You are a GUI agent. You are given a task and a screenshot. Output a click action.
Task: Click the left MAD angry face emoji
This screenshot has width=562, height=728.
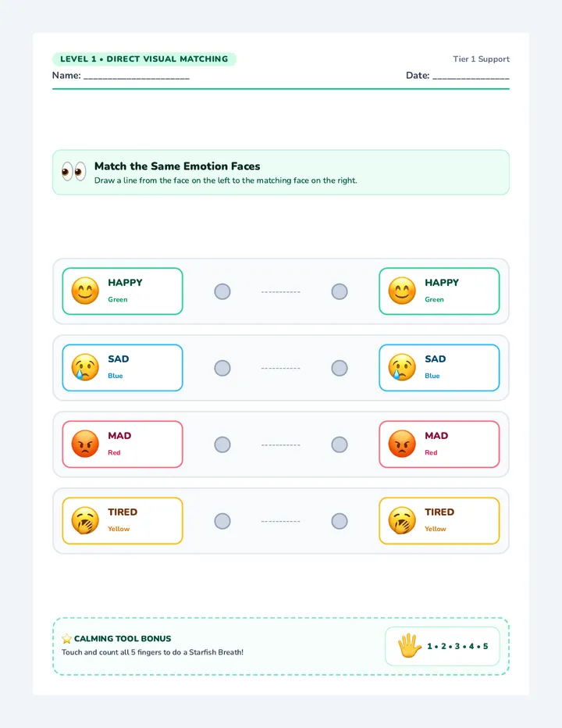(85, 444)
